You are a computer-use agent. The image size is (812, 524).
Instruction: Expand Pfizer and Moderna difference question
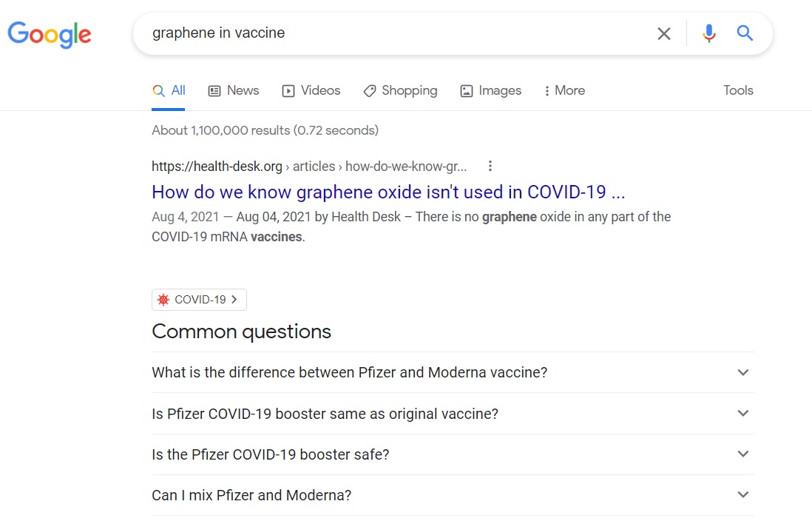pos(743,372)
